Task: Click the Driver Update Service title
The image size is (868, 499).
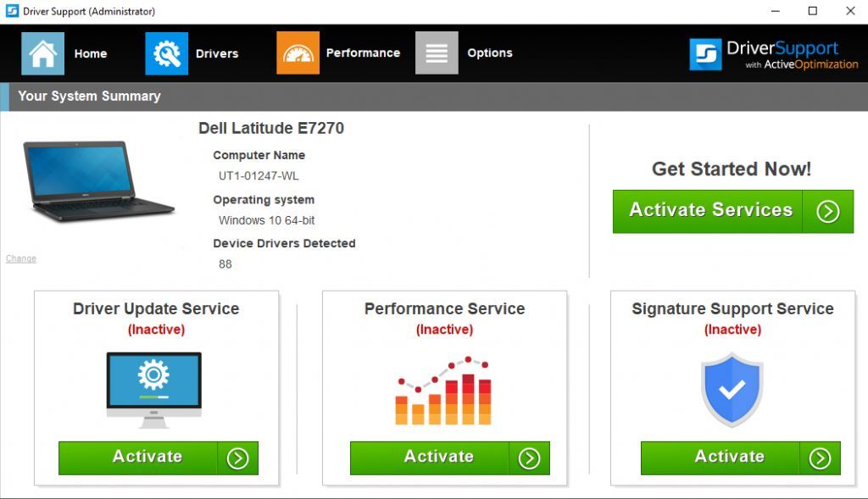Action: 156,308
